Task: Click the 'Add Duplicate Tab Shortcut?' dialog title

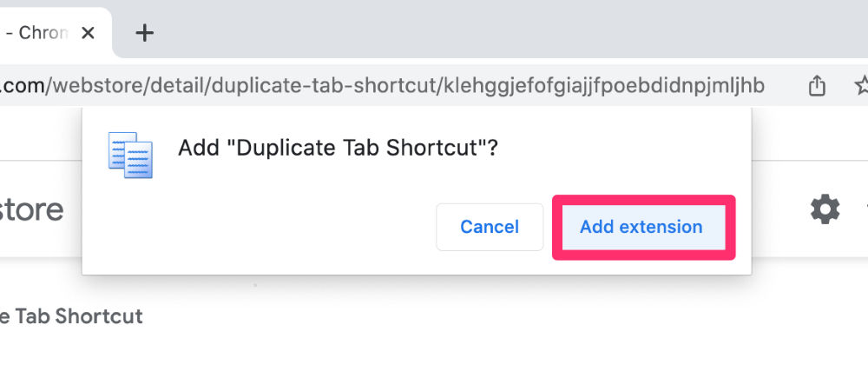Action: point(338,148)
